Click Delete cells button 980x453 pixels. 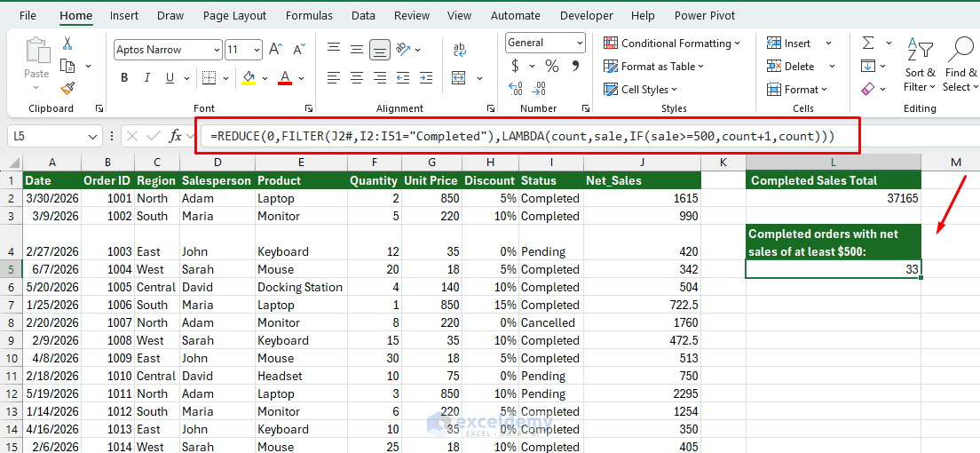click(792, 67)
